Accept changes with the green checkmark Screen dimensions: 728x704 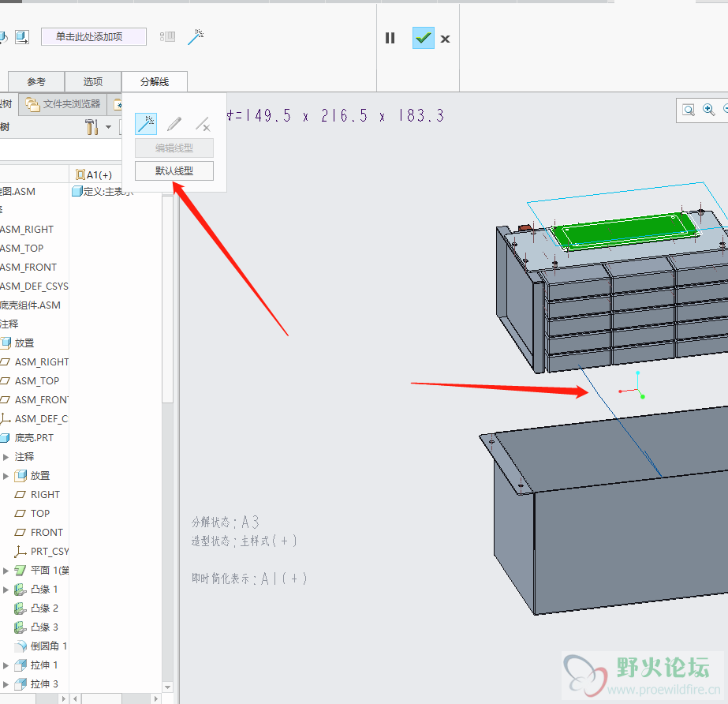click(424, 38)
